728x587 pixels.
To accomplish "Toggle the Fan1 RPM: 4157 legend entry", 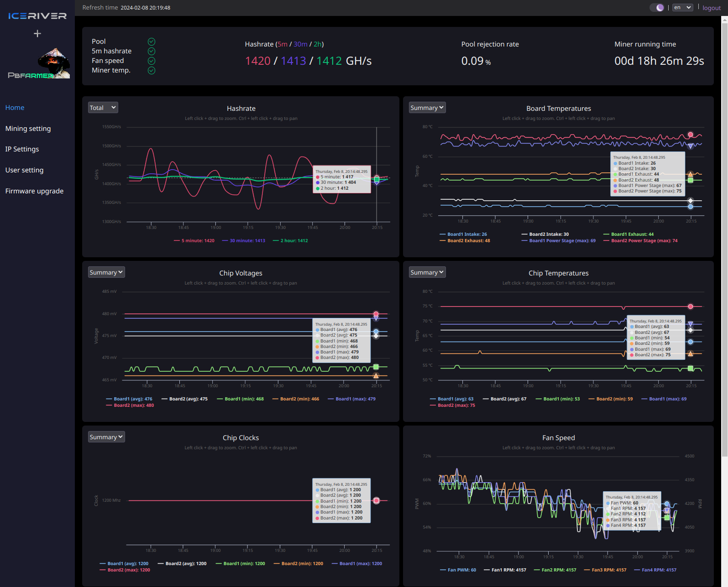I will (505, 570).
